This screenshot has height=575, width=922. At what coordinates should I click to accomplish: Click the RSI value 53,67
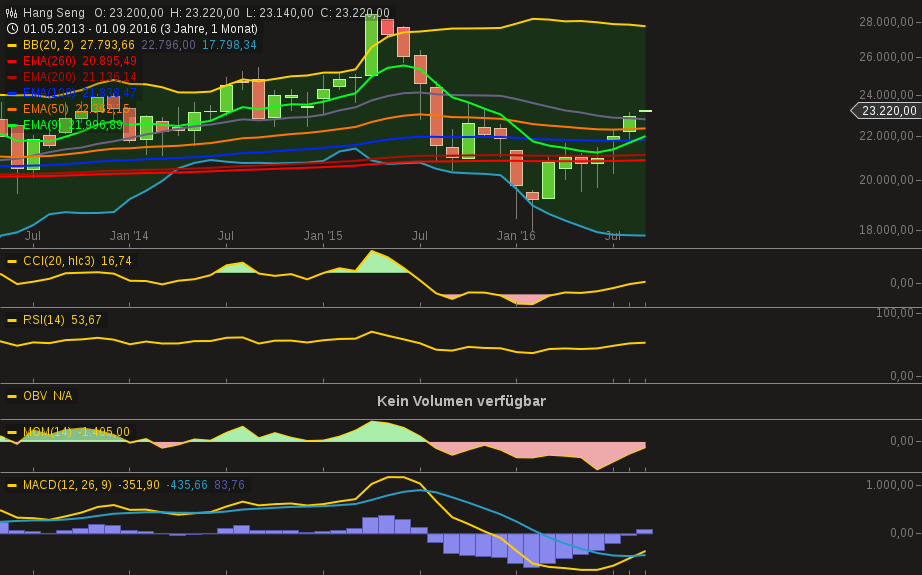point(86,320)
